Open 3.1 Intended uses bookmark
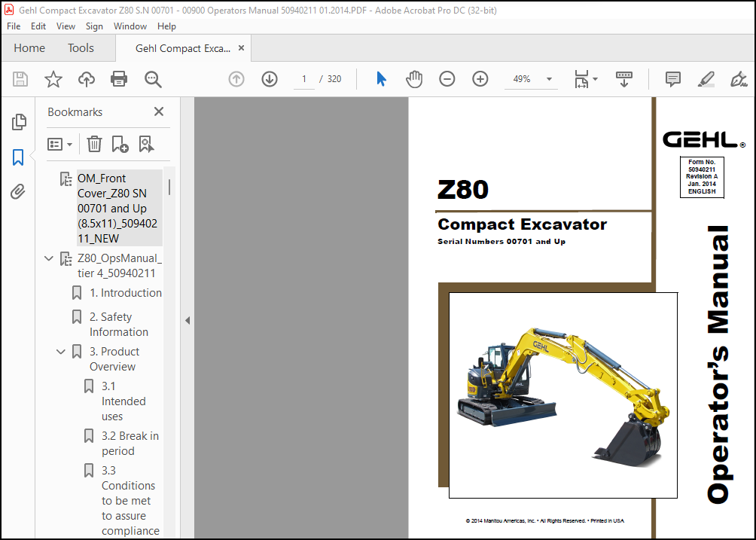Screen dimensions: 756x540 point(123,401)
